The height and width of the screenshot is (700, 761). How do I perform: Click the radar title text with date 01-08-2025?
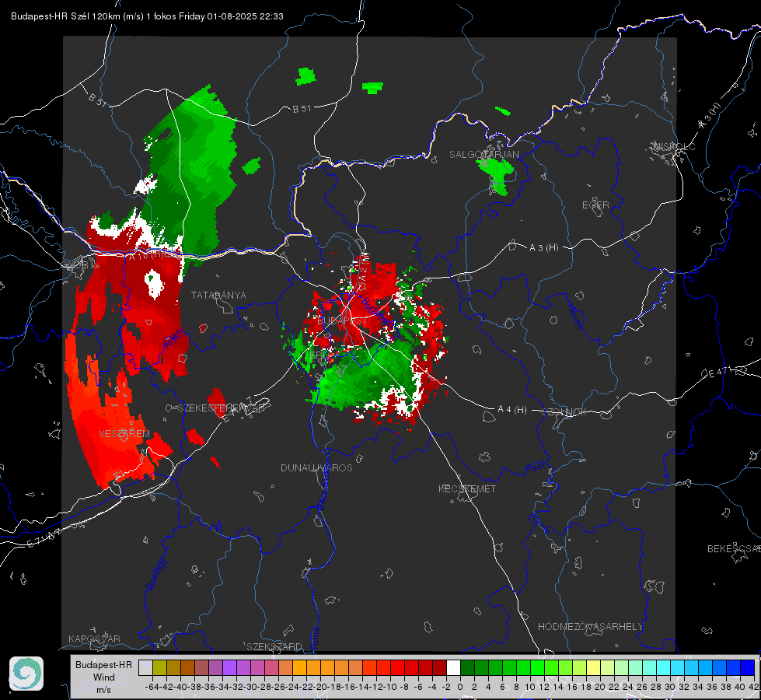click(x=147, y=16)
